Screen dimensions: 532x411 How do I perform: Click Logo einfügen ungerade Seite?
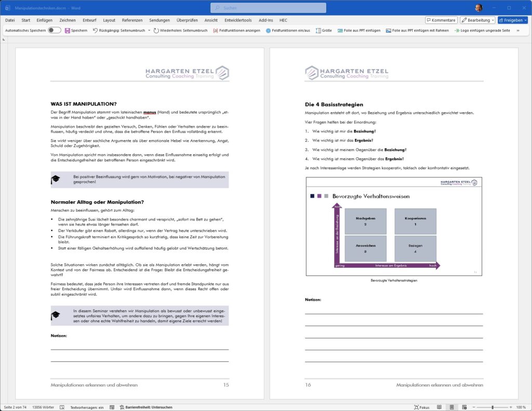click(457, 31)
